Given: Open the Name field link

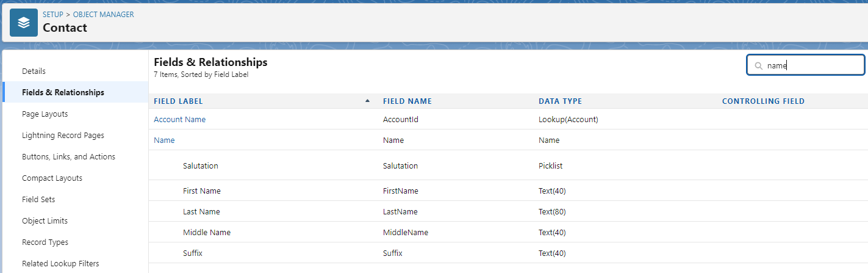Looking at the screenshot, I should 164,140.
